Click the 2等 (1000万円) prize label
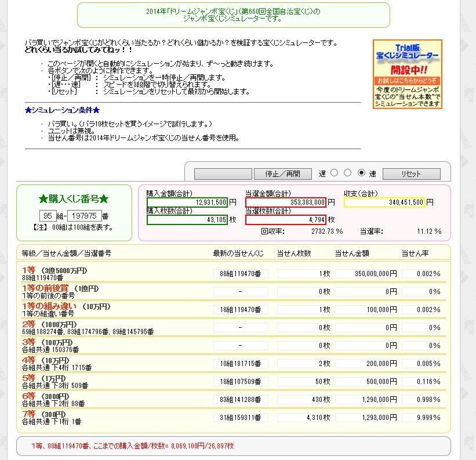The width and height of the screenshot is (476, 460). pyautogui.click(x=49, y=324)
